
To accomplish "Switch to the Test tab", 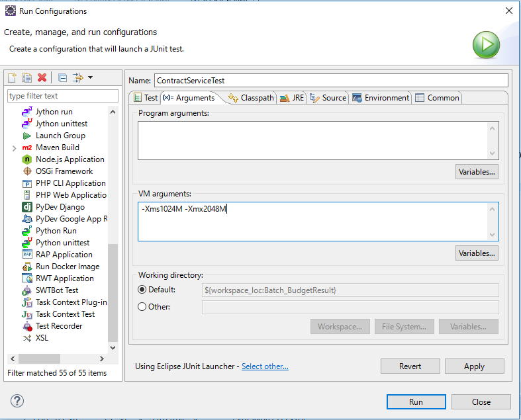I will [146, 98].
